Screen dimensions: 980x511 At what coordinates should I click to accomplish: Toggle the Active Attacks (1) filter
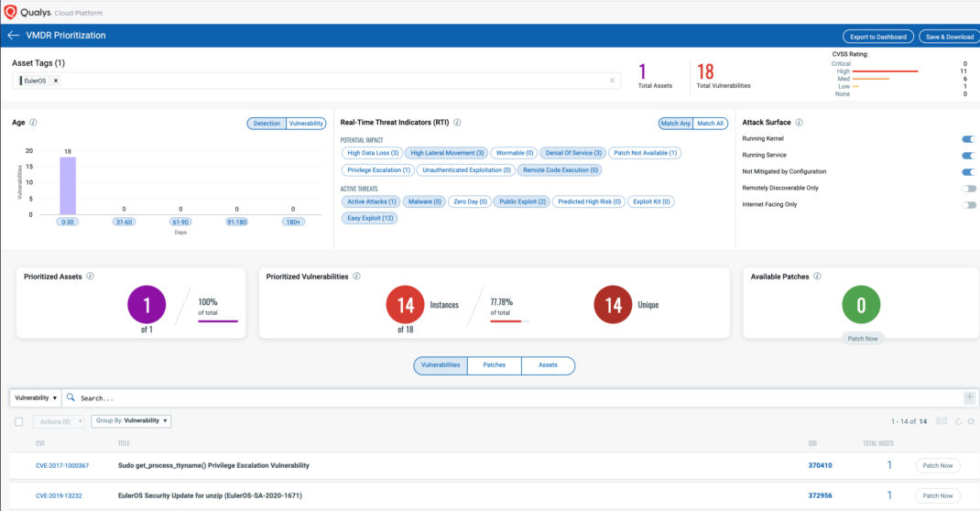point(371,201)
